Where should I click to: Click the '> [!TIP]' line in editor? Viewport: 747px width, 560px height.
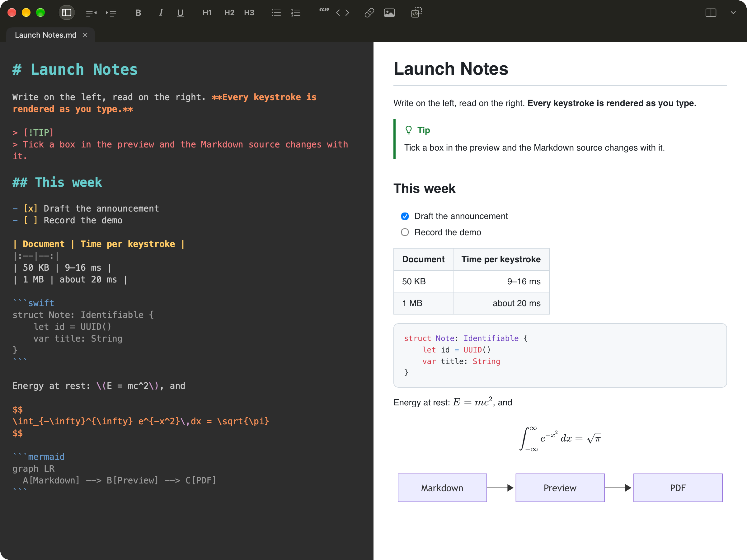(x=33, y=132)
